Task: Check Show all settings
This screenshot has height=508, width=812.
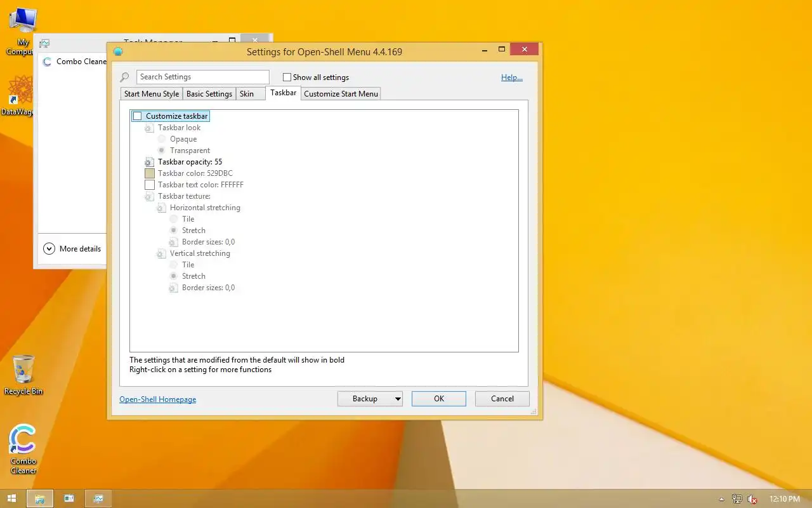Action: 287,77
